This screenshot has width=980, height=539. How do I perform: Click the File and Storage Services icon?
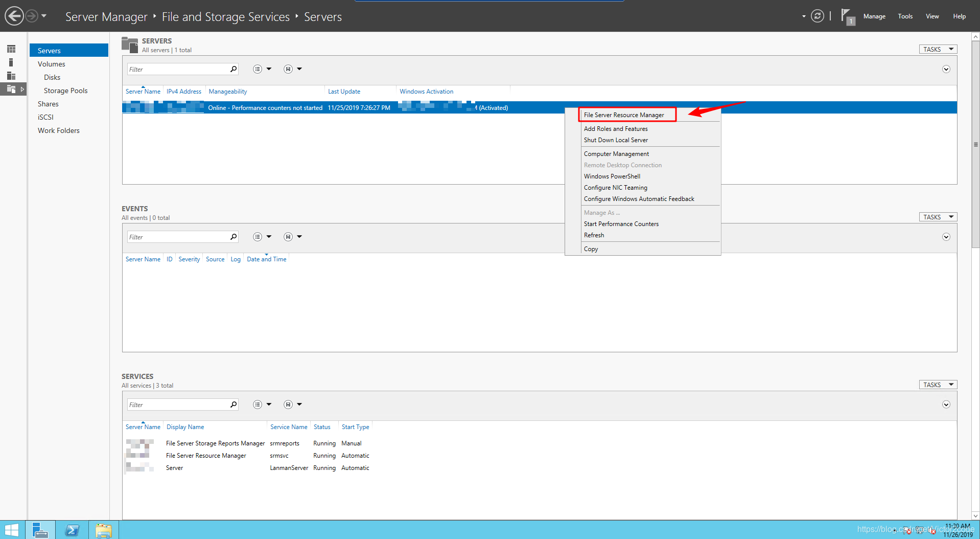click(11, 89)
